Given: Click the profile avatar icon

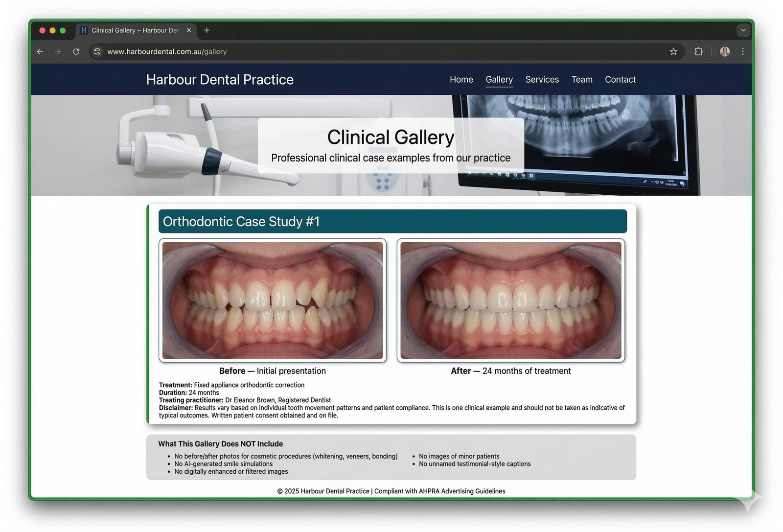Looking at the screenshot, I should click(724, 51).
